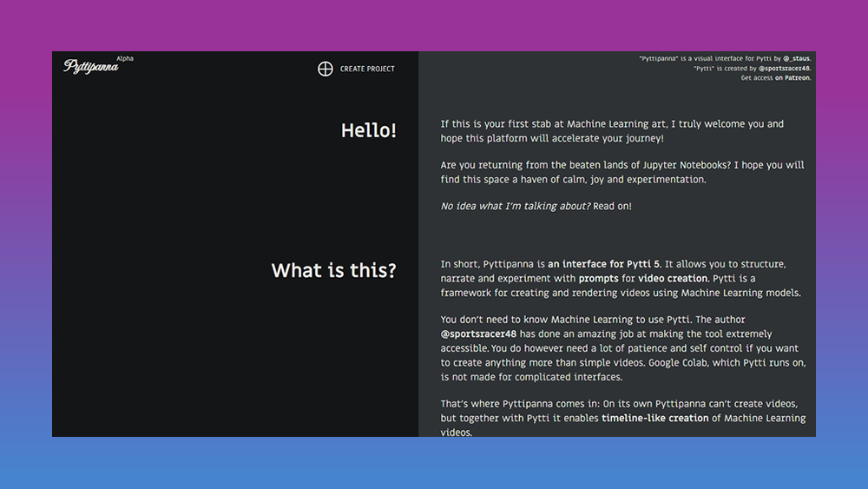Click the Create Project plus-circle icon
Viewport: 868px width, 489px height.
tap(325, 69)
